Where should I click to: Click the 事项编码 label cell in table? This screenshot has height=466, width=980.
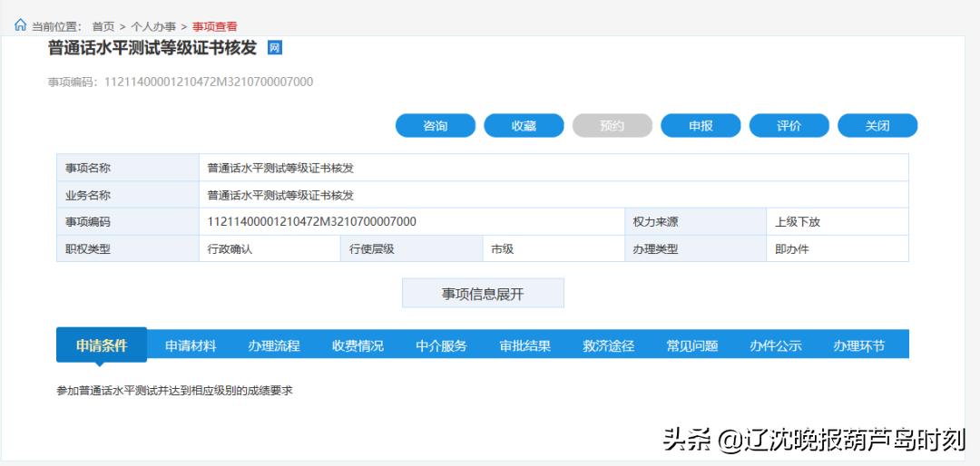(128, 222)
